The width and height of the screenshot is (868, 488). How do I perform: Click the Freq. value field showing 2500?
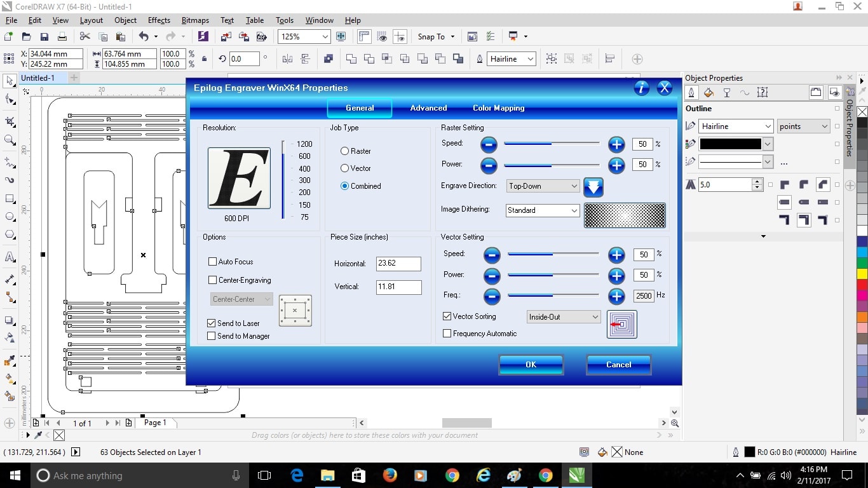pyautogui.click(x=644, y=295)
